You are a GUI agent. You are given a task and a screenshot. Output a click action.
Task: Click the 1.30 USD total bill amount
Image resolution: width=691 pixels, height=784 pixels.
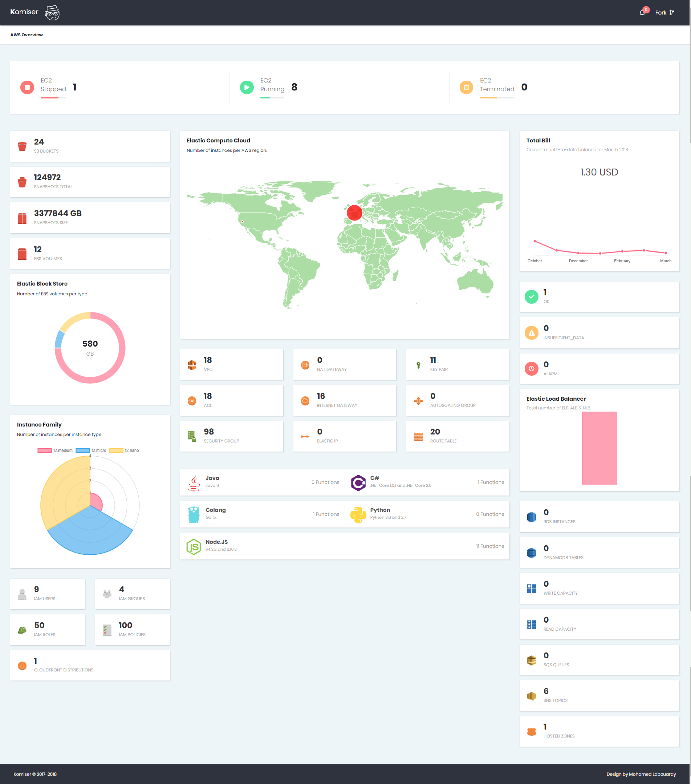point(599,172)
